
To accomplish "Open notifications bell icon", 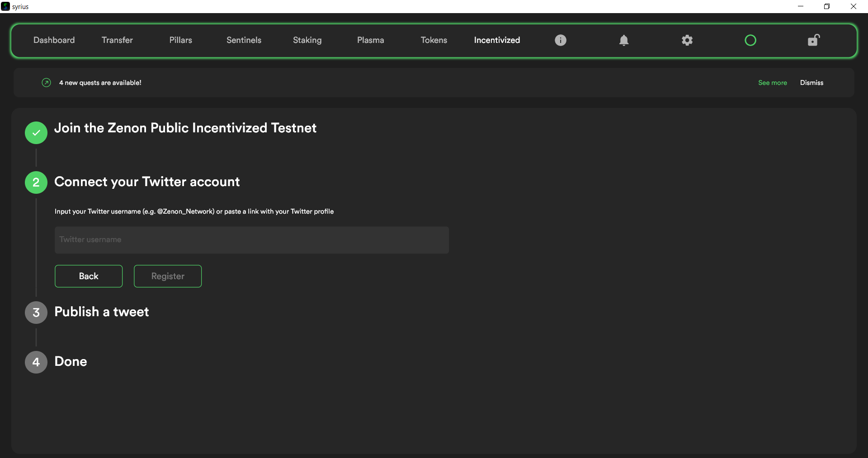I will (x=623, y=40).
